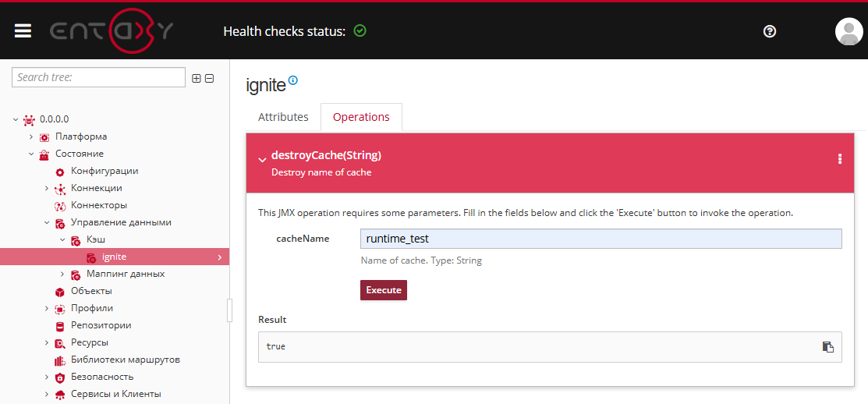Expand the Платформа tree node
Image resolution: width=868 pixels, height=404 pixels.
(x=31, y=137)
